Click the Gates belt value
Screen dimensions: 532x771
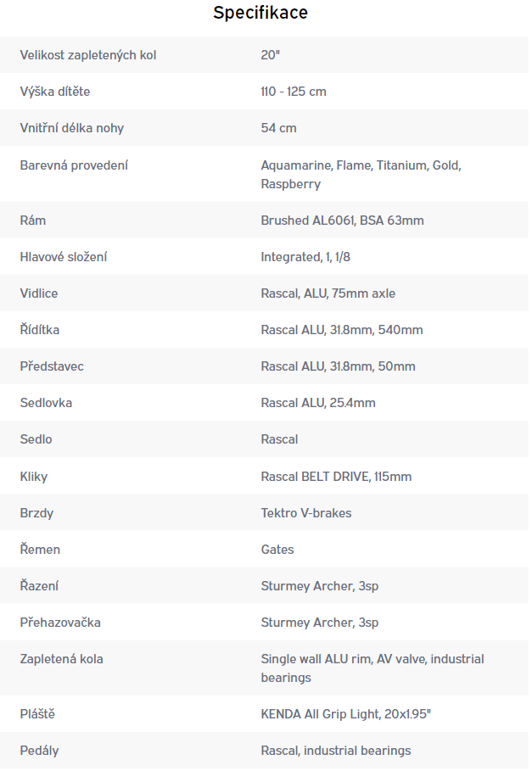pos(277,550)
